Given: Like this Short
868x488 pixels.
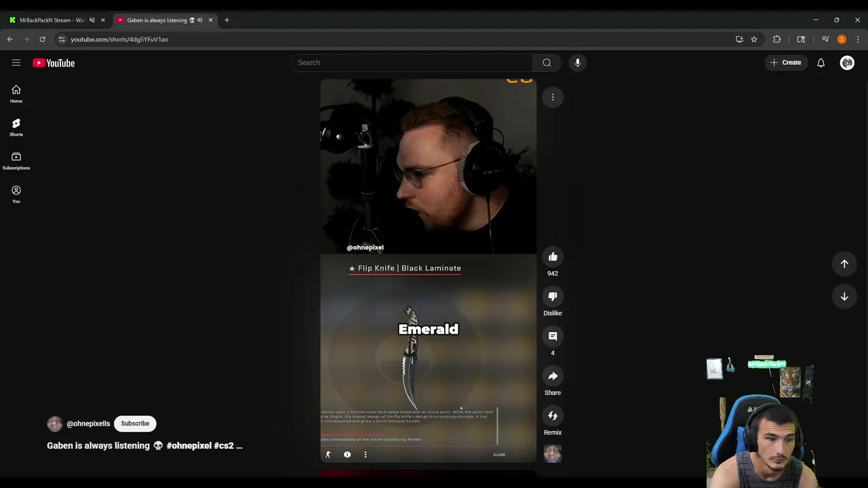Looking at the screenshot, I should coord(553,257).
